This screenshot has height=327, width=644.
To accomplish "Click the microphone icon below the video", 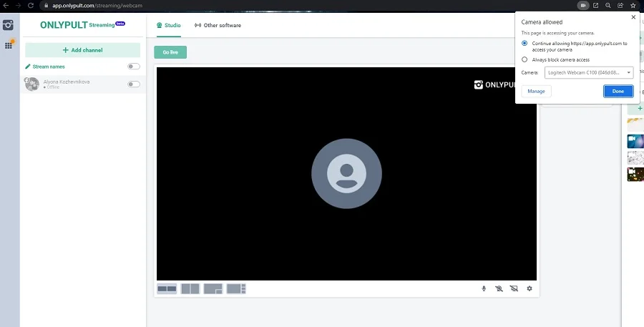I will [x=484, y=288].
